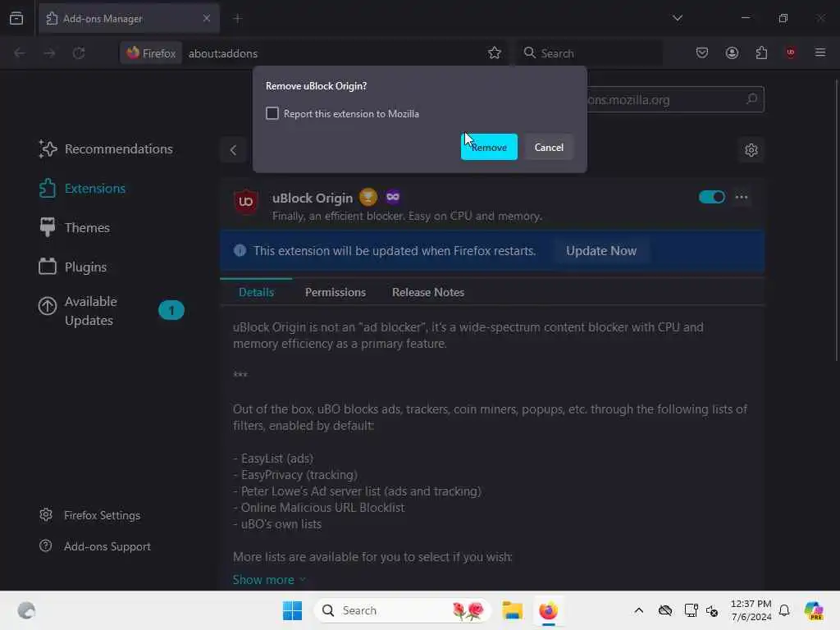The height and width of the screenshot is (630, 840).
Task: Click the add-ons search magnifier icon
Action: click(752, 99)
